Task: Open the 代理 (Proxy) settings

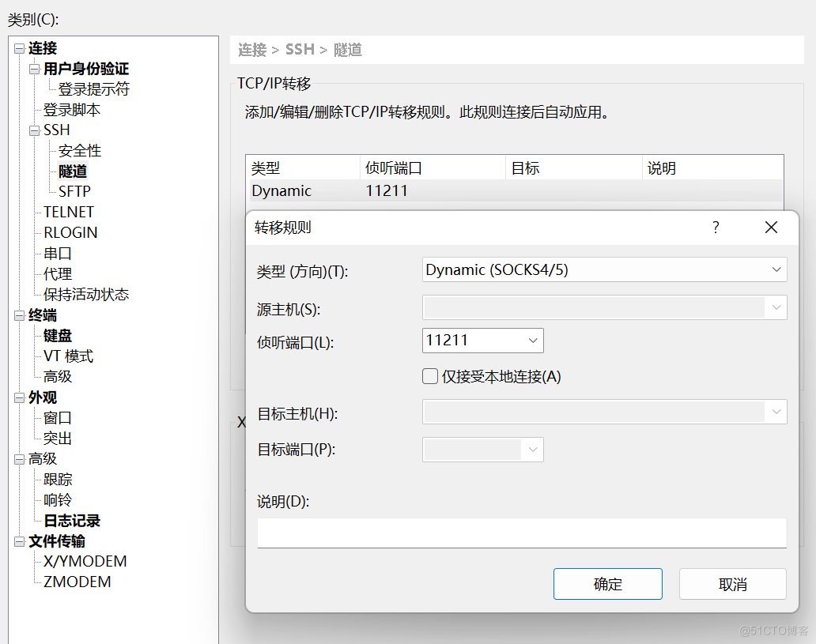Action: [56, 273]
